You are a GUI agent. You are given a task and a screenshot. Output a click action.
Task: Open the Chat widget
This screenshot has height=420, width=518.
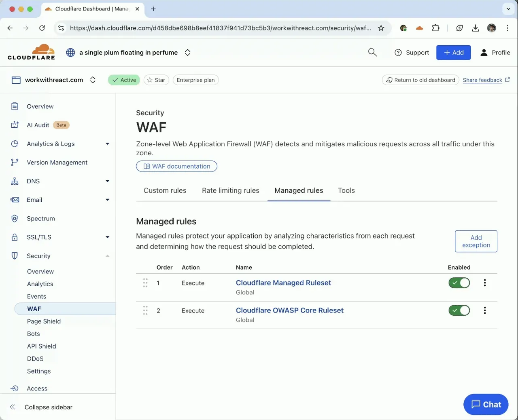click(486, 404)
